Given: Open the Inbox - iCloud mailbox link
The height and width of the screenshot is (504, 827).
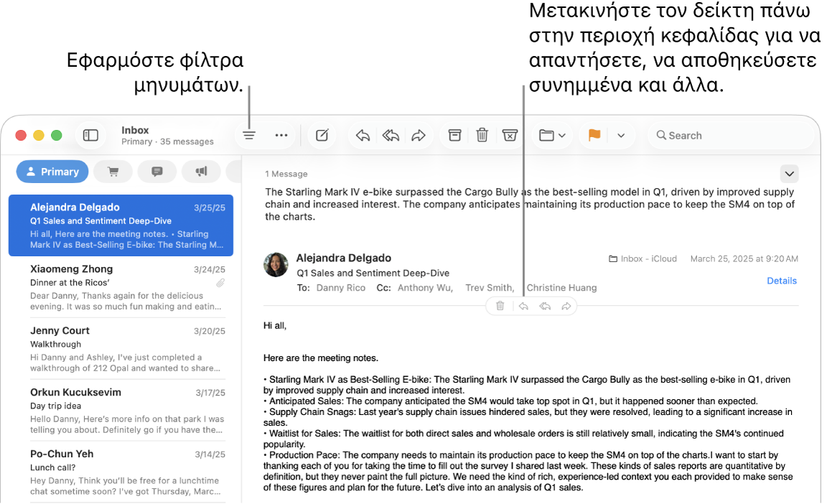Looking at the screenshot, I should pos(643,258).
